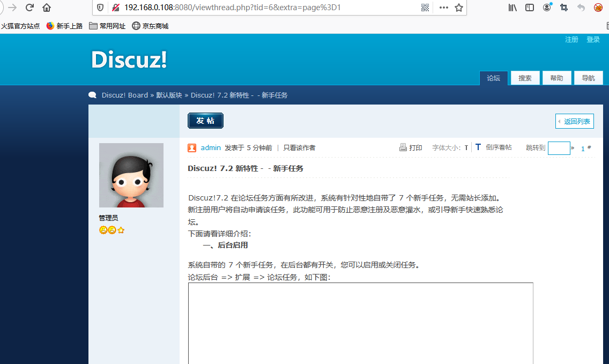Click the print icon in the post header
Viewport: 609px width, 364px height.
(403, 147)
